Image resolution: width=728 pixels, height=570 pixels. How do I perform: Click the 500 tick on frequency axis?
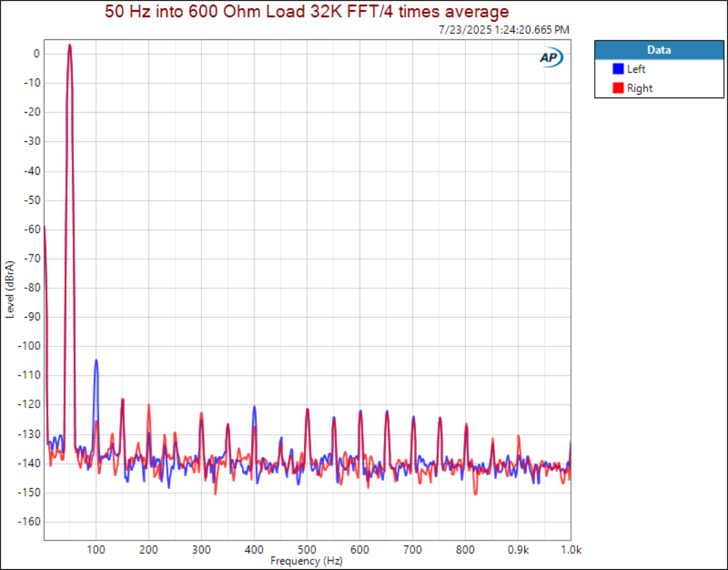point(307,550)
